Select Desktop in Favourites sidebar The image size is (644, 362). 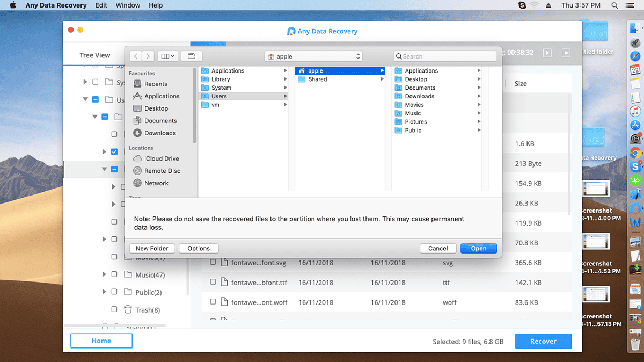point(156,108)
